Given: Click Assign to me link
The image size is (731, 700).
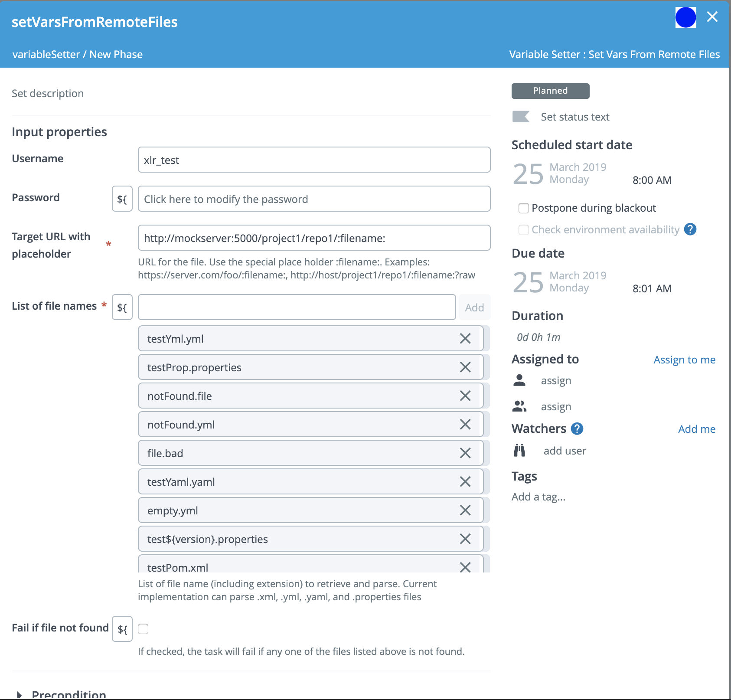Looking at the screenshot, I should (x=685, y=360).
